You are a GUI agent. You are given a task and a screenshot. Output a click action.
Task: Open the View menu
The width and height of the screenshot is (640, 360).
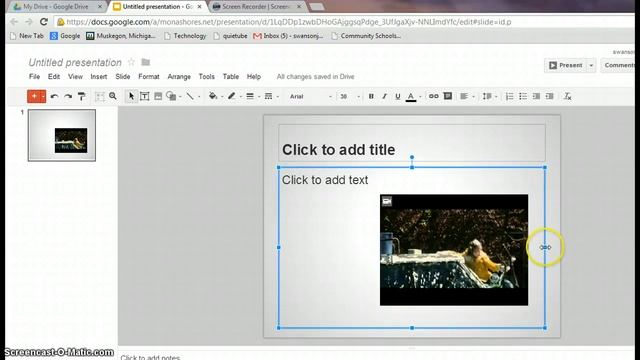pos(75,76)
